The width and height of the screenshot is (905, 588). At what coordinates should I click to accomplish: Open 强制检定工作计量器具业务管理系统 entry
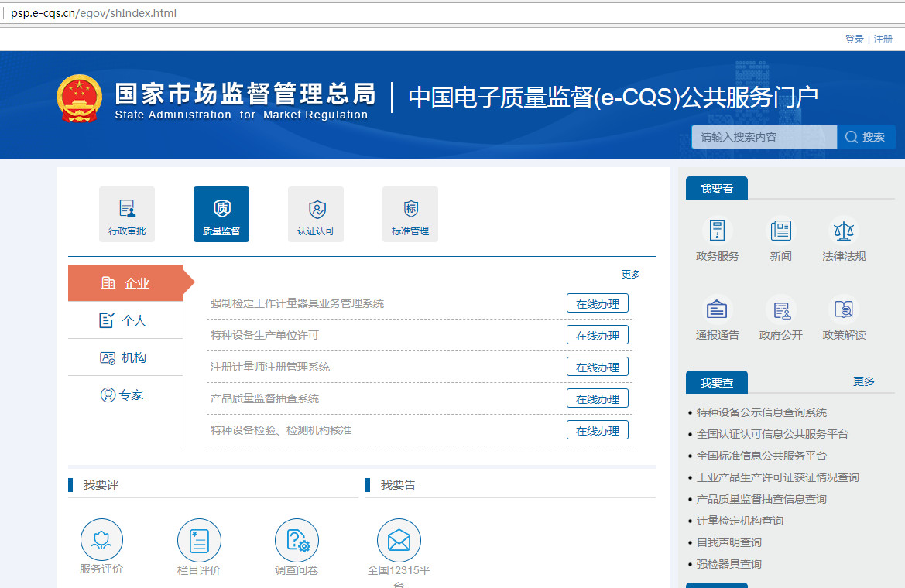tap(297, 303)
